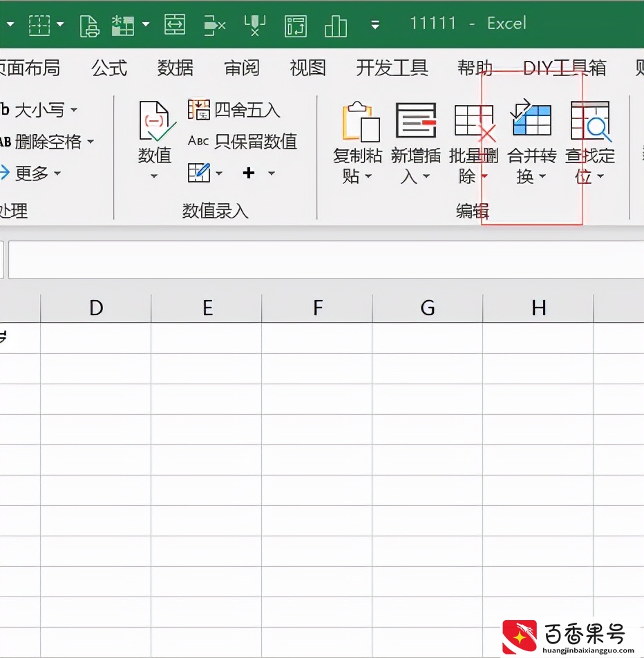Expand the plus sign dropdown arrow
Viewport: 644px width, 658px height.
pyautogui.click(x=272, y=173)
